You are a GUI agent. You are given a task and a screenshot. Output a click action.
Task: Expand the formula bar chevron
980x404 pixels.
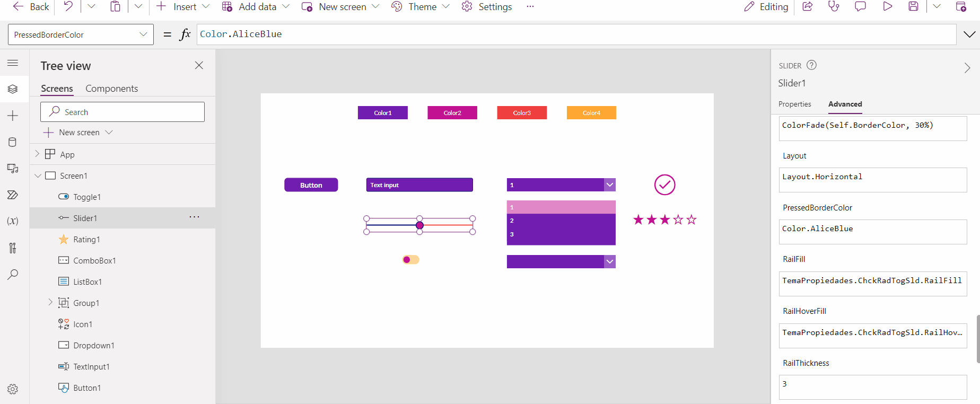pos(969,34)
